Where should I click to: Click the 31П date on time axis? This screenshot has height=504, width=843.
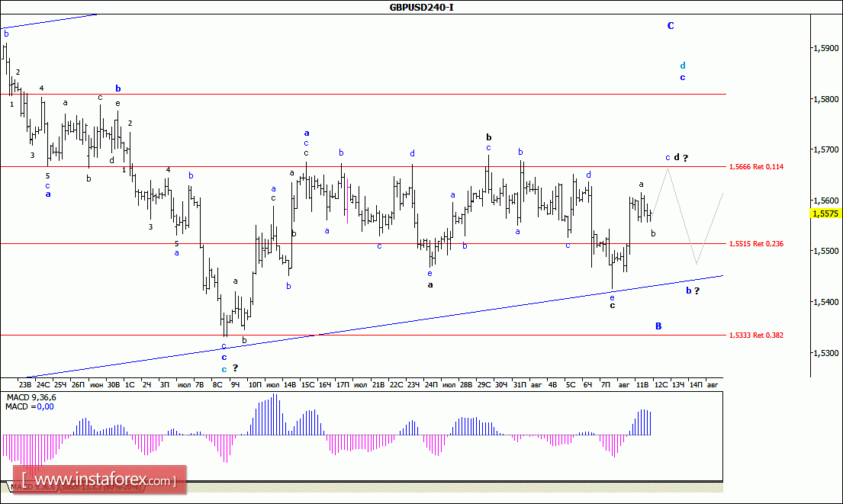[520, 385]
